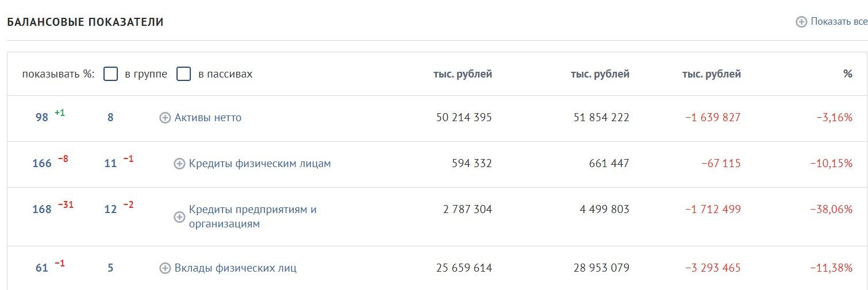Click the Показать все link

point(839,22)
